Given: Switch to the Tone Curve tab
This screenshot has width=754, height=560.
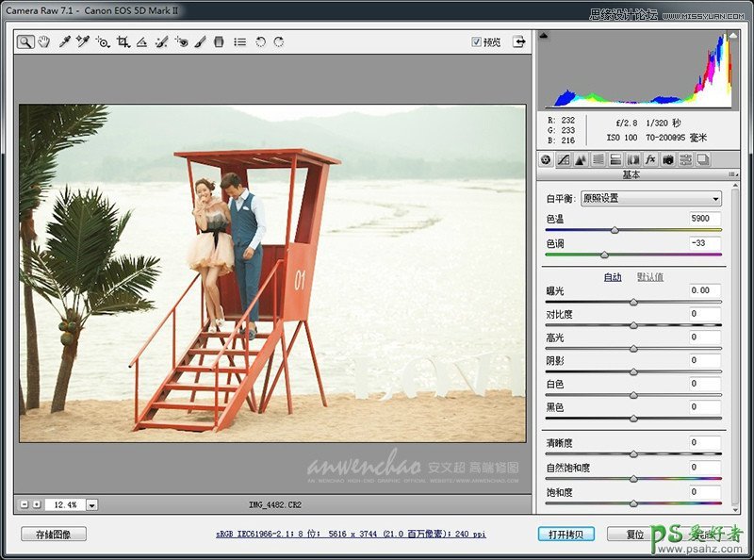Looking at the screenshot, I should coord(563,159).
